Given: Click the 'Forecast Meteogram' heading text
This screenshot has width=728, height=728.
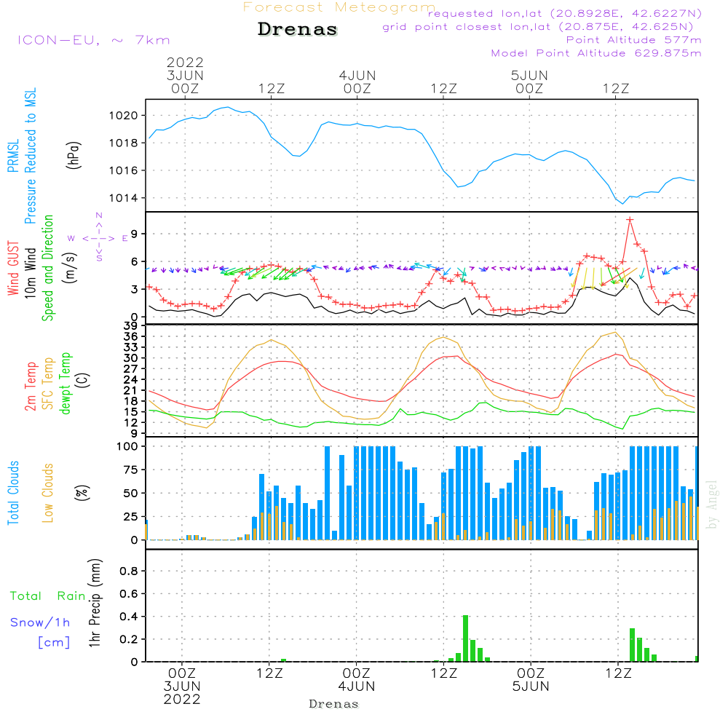Looking at the screenshot, I should [339, 7].
